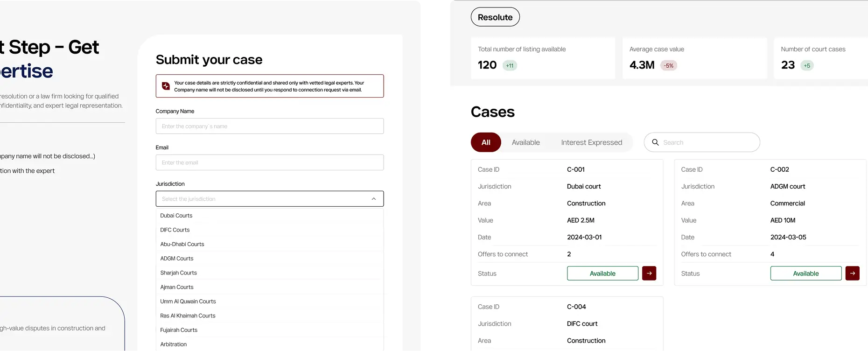Focus the Company Name input field
Image resolution: width=868 pixels, height=351 pixels.
click(270, 126)
